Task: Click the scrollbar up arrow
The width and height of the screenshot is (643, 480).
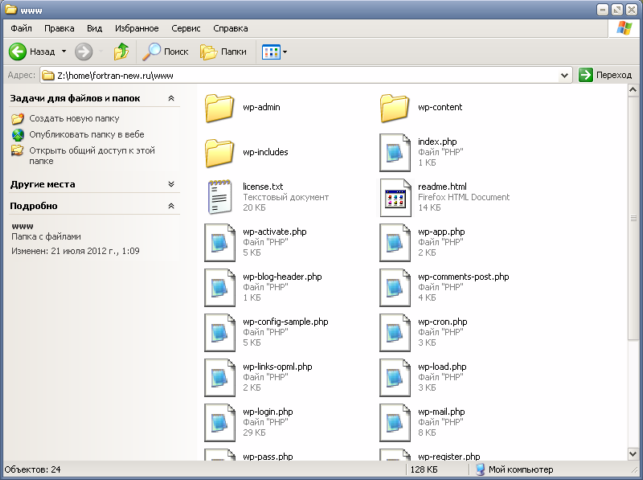Action: (633, 90)
